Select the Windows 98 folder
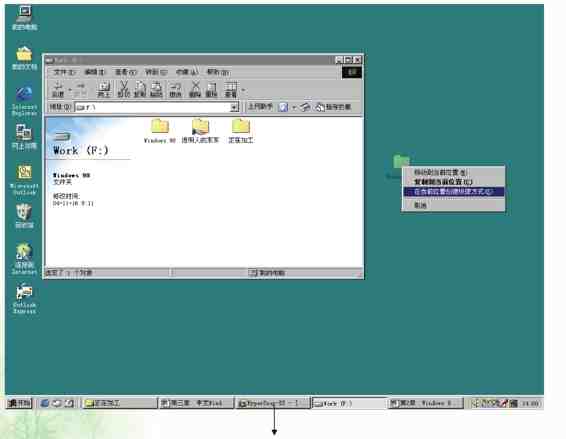The image size is (566, 439). (x=160, y=131)
